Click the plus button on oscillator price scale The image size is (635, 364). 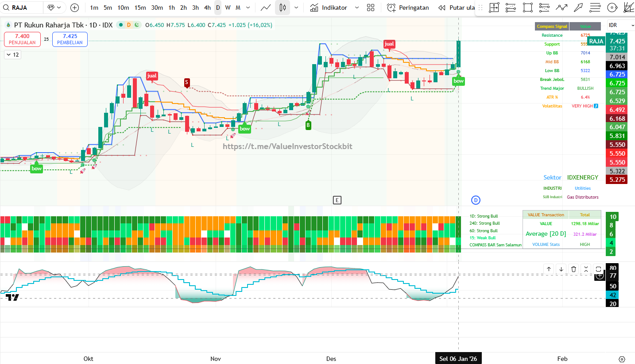coord(600,276)
